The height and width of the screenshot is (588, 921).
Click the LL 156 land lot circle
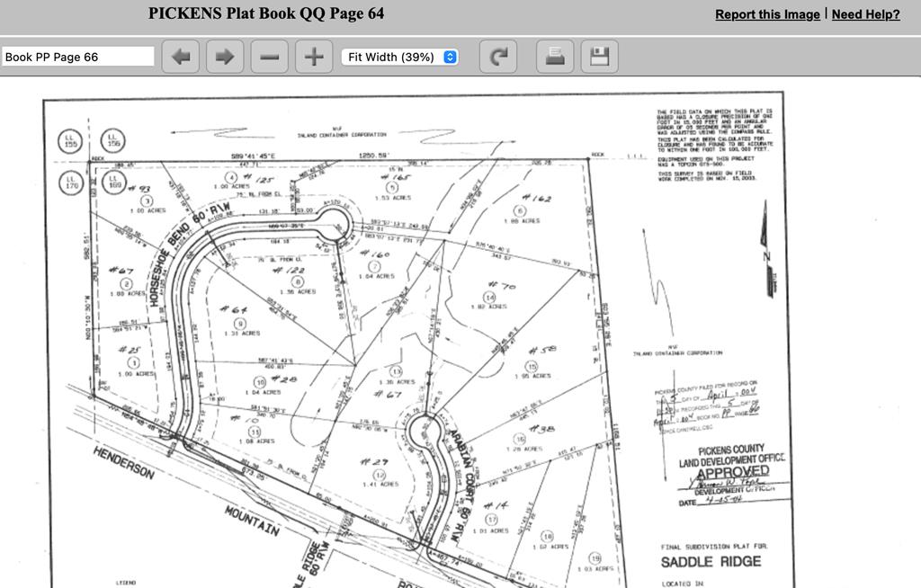[112, 141]
